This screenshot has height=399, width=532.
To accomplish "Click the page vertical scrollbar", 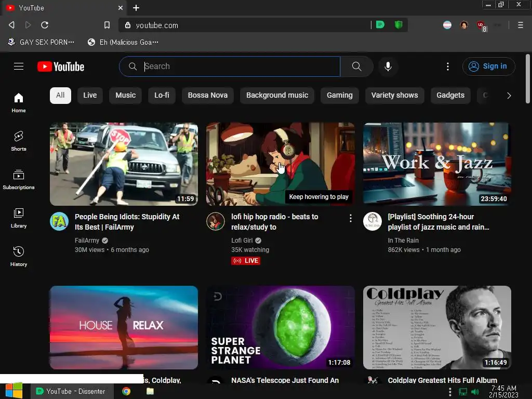I will (x=528, y=79).
